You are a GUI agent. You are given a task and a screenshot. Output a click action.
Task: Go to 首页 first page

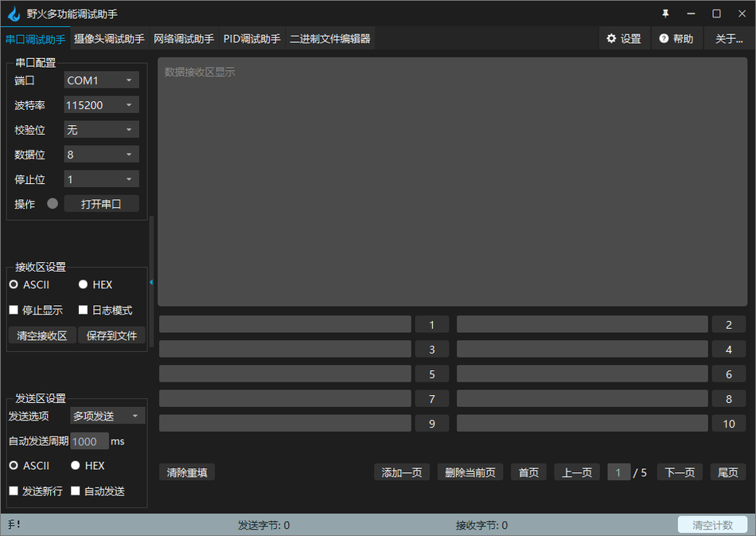point(528,471)
